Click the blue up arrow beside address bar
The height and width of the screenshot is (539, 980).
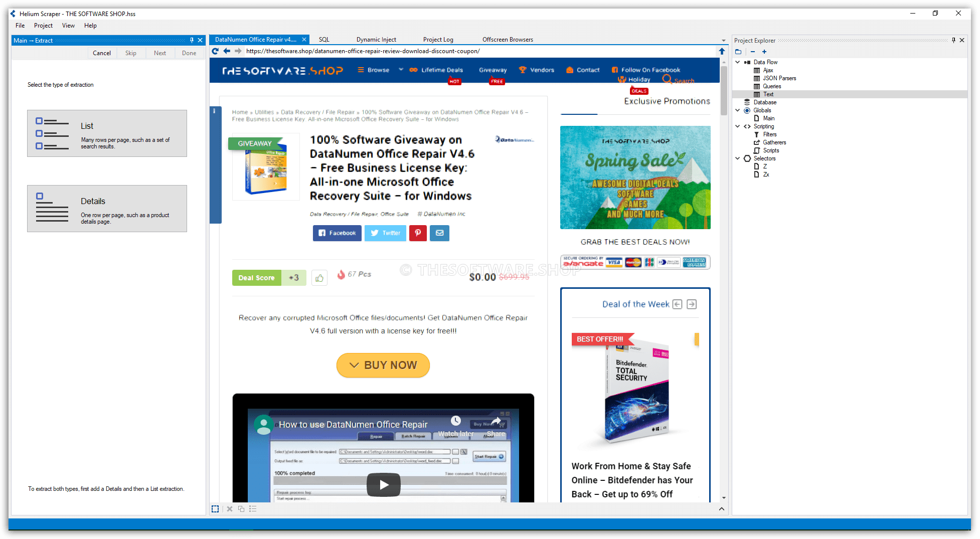click(722, 51)
